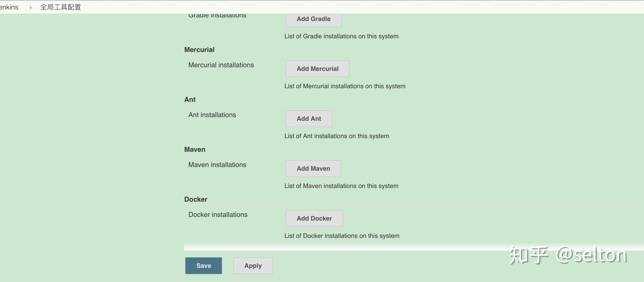Select the Docker section heading

coord(196,199)
